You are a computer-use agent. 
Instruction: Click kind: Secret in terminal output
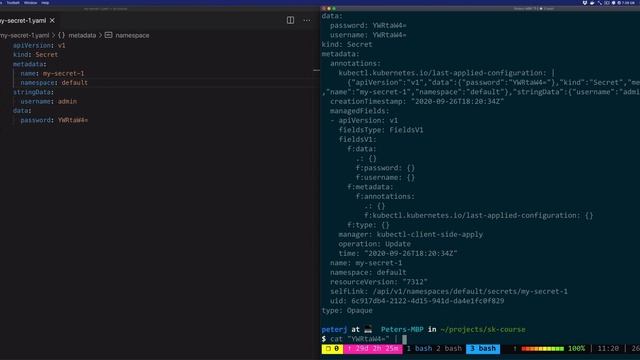(347, 44)
